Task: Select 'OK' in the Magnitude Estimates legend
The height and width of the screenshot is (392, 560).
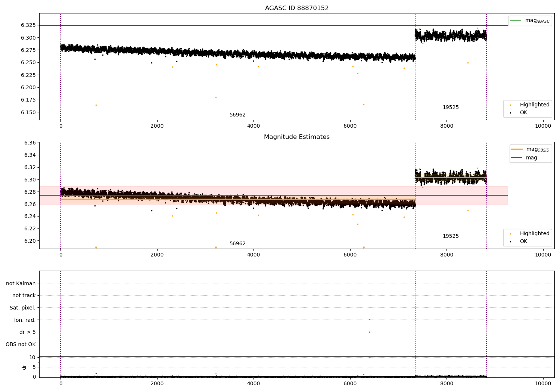Action: pos(523,241)
